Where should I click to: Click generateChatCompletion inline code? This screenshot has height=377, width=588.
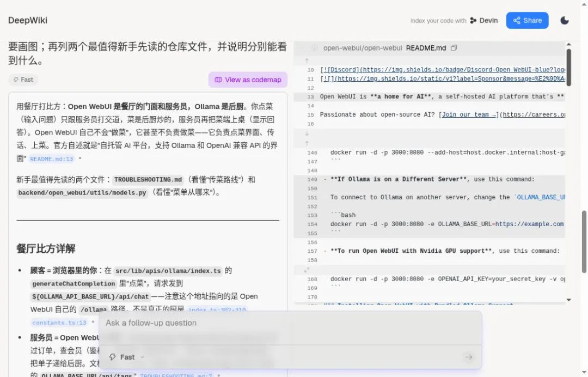73,284
